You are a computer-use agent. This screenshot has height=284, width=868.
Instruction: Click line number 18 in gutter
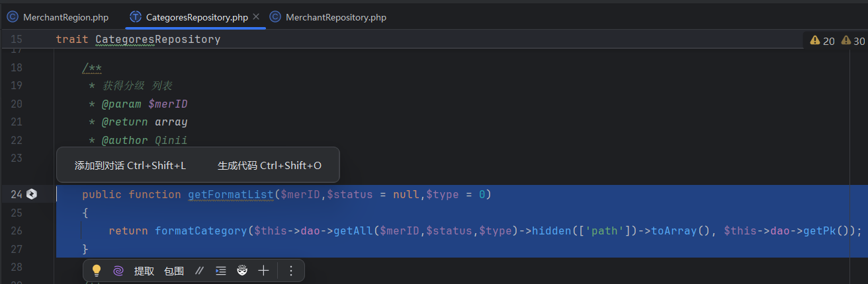pos(17,67)
